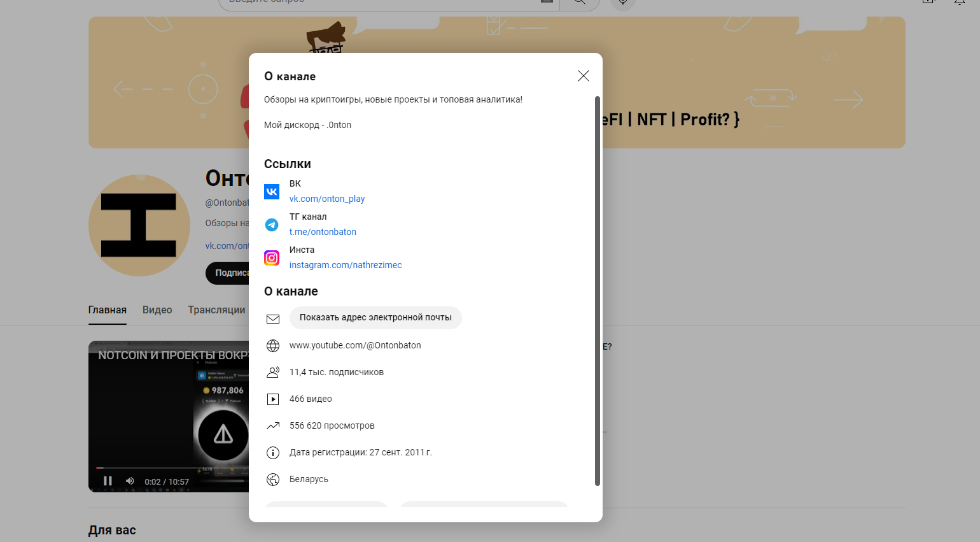The width and height of the screenshot is (980, 542).
Task: Click the Подписаться subscribe button
Action: coord(228,273)
